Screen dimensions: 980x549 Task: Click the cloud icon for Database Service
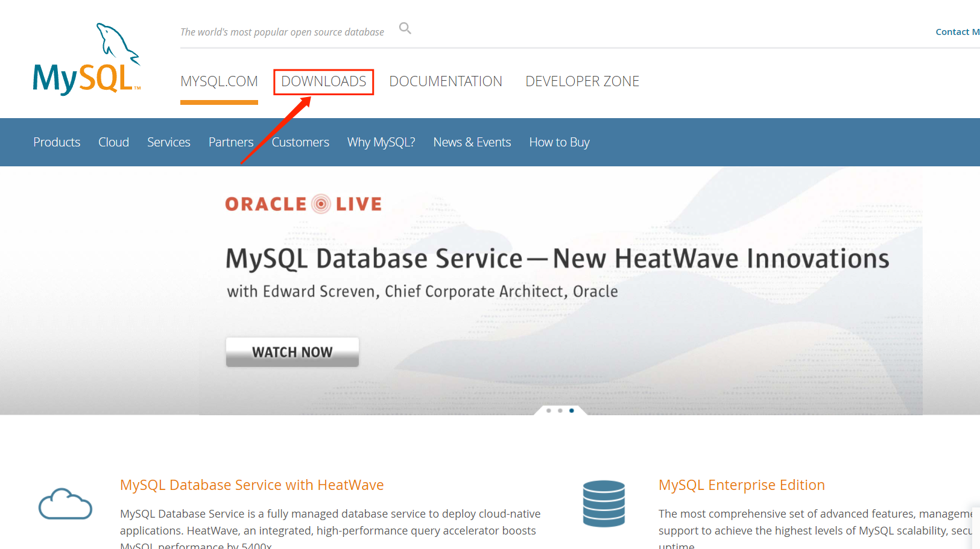click(x=65, y=504)
